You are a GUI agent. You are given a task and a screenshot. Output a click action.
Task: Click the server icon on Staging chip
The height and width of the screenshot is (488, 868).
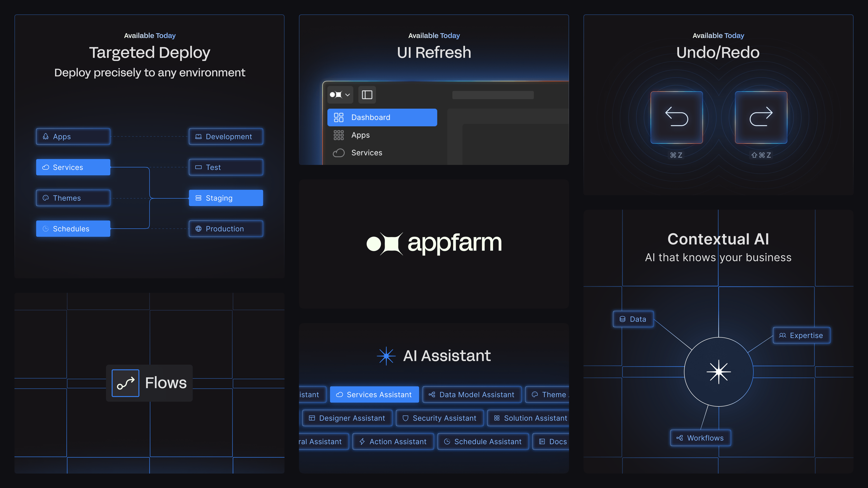point(198,198)
